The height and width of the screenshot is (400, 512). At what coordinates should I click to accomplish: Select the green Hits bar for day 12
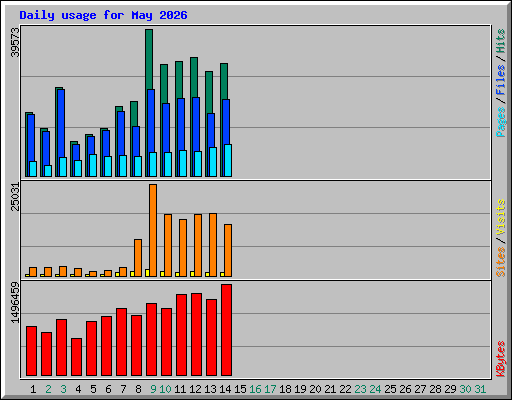(194, 77)
